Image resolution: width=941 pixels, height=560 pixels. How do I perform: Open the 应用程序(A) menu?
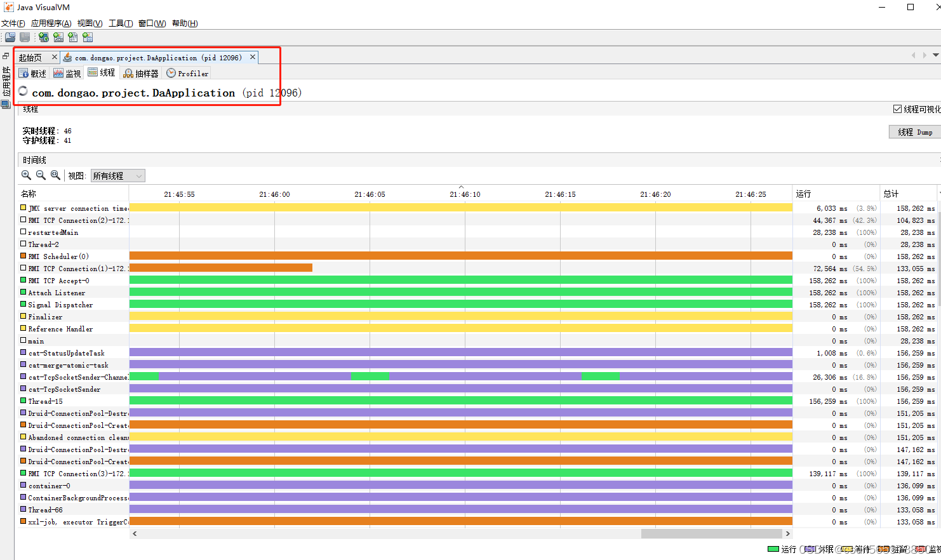51,23
